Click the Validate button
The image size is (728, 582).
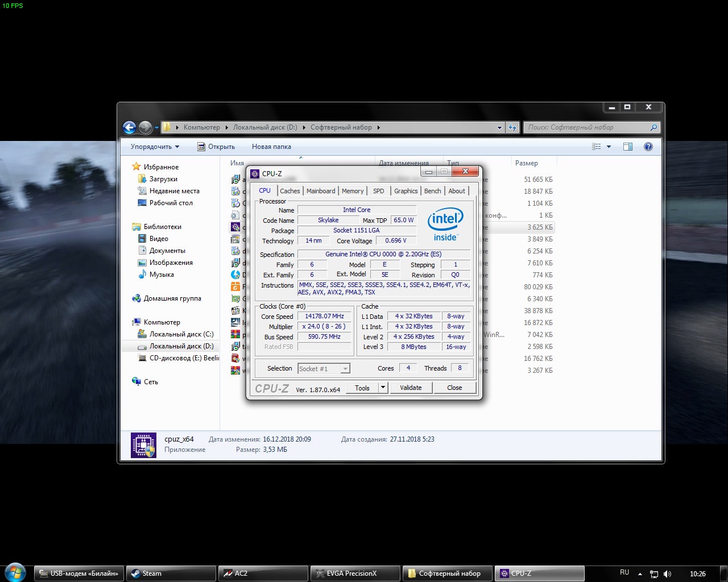(411, 388)
